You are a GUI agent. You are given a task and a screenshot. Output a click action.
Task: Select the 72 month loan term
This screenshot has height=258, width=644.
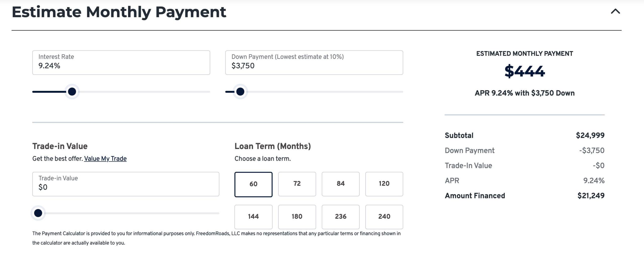point(297,184)
